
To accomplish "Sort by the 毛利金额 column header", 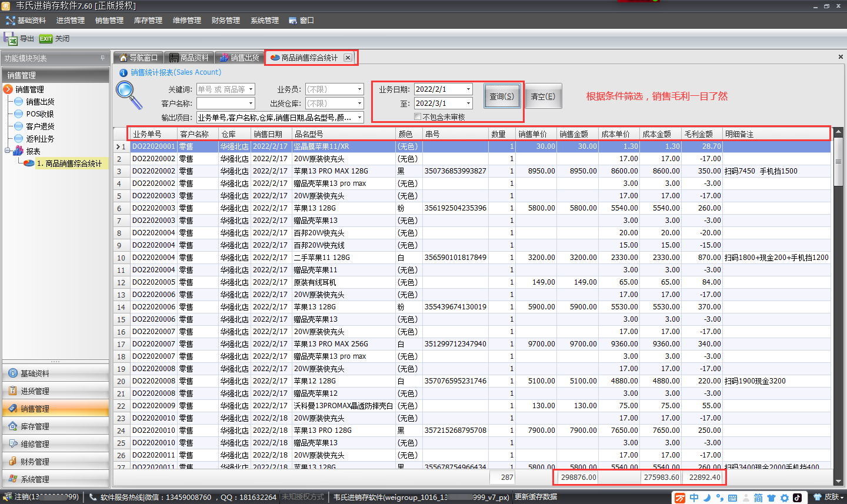I will pyautogui.click(x=702, y=134).
